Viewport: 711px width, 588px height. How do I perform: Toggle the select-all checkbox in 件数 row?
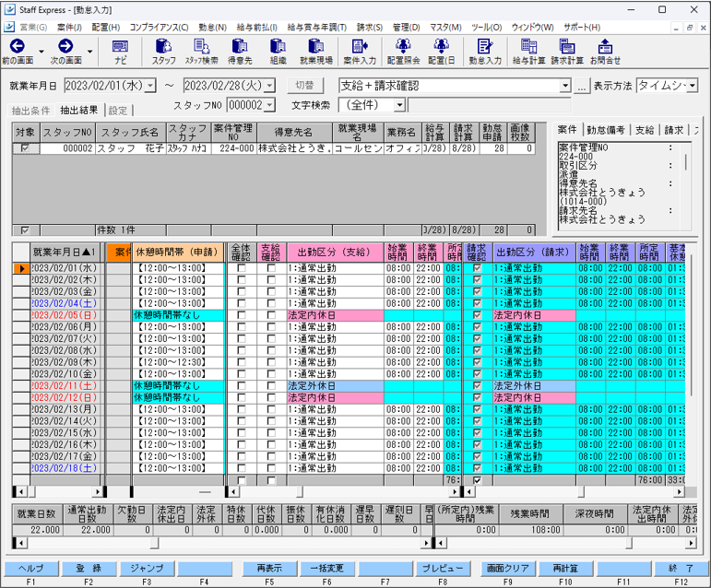point(25,230)
